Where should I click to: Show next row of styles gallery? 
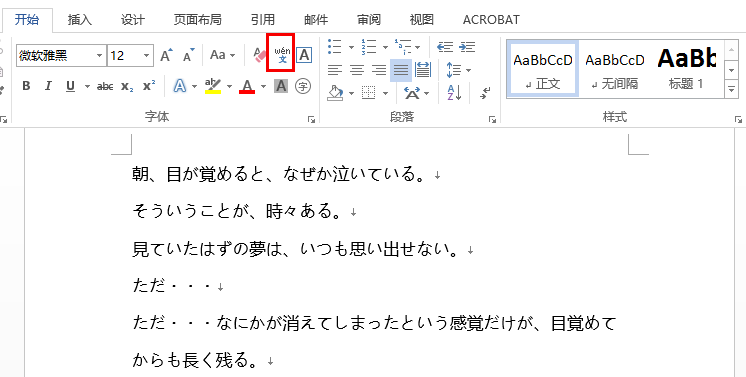point(731,71)
